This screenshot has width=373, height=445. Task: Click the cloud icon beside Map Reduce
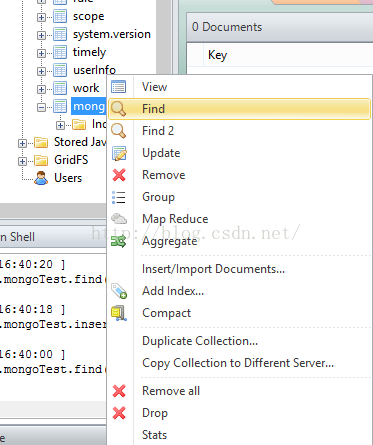[x=119, y=219]
